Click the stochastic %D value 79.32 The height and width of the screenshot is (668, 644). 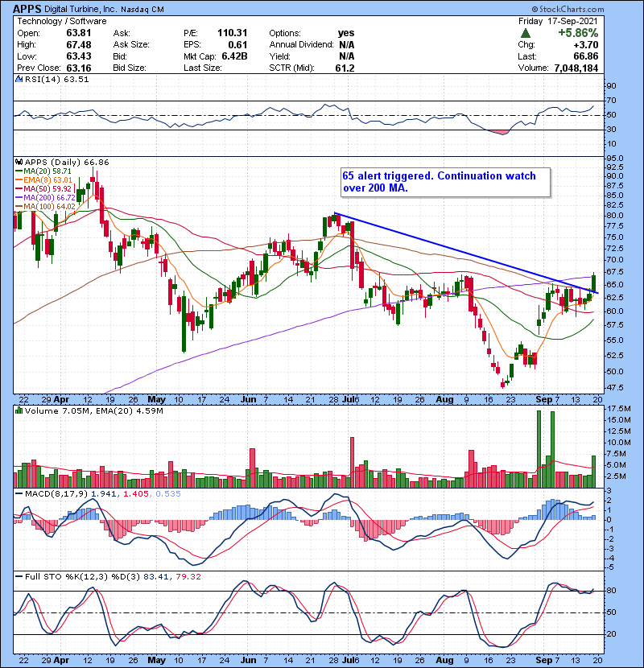188,576
